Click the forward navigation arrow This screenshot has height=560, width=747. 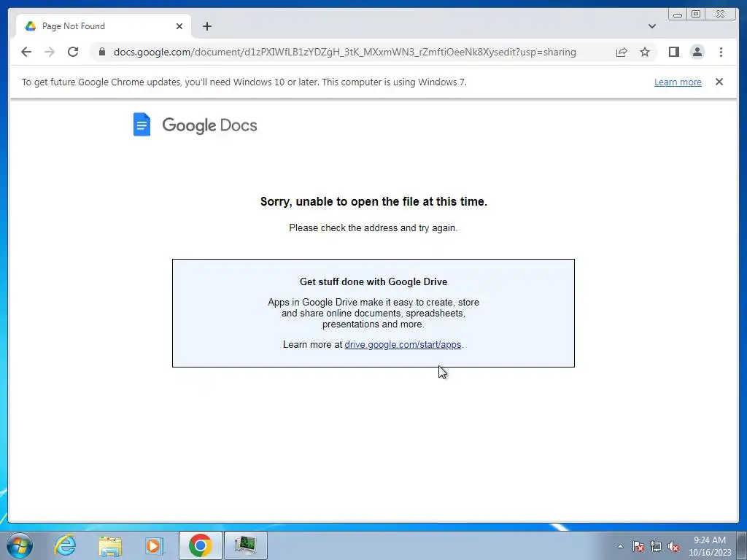(50, 52)
